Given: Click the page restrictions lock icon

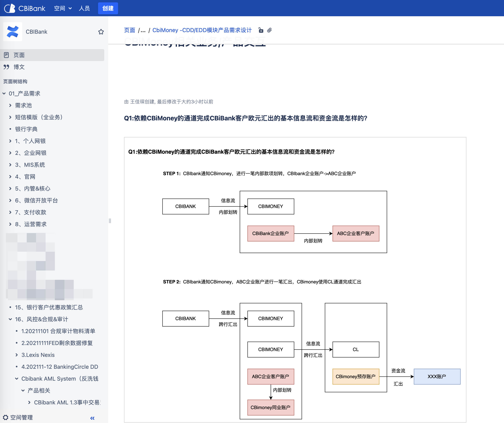Looking at the screenshot, I should (261, 30).
